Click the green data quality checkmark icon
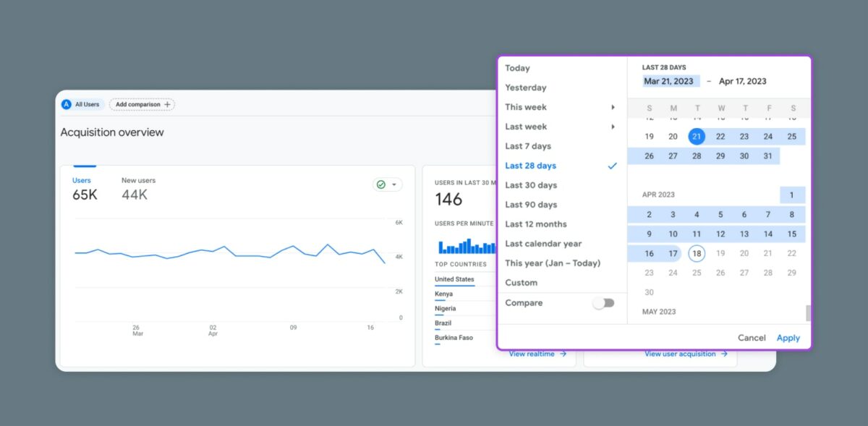Image resolution: width=868 pixels, height=426 pixels. pyautogui.click(x=380, y=184)
